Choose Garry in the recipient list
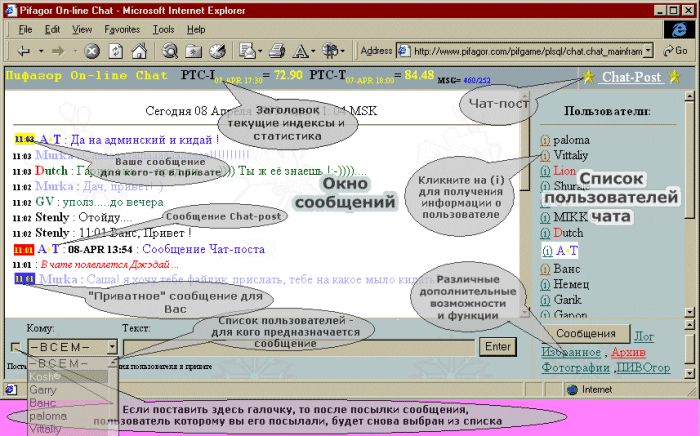Viewport: 700px width, 436px height. (43, 390)
